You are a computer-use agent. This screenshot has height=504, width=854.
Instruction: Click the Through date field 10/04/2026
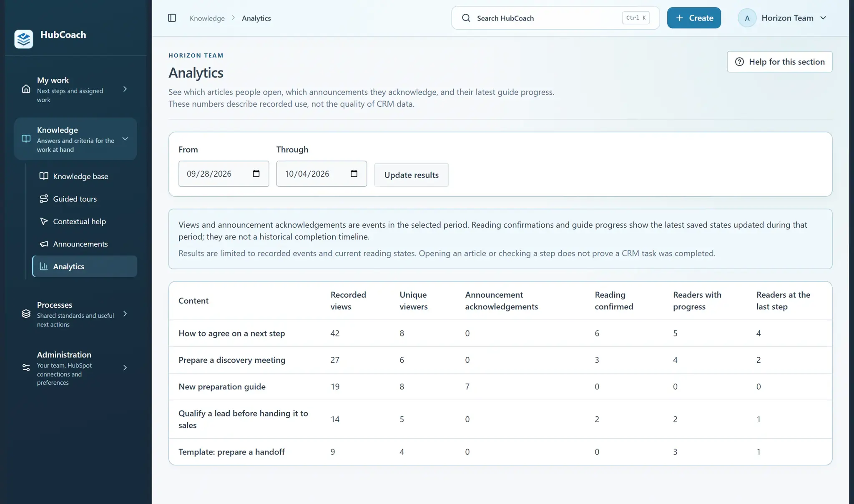(x=322, y=174)
